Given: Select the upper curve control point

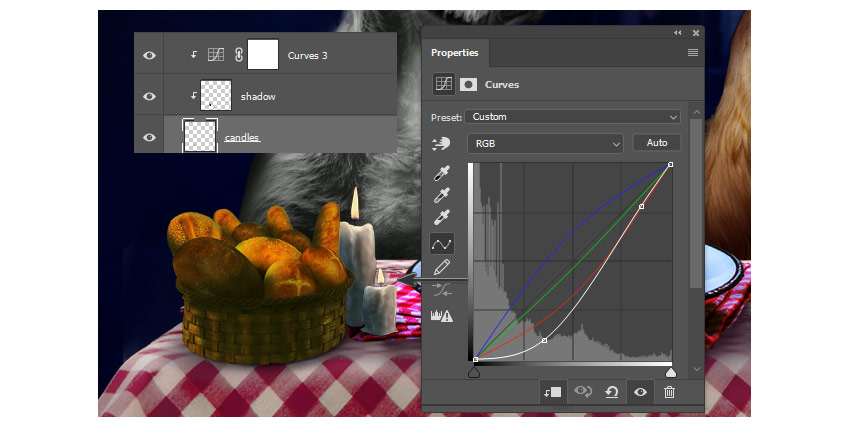Looking at the screenshot, I should point(641,206).
